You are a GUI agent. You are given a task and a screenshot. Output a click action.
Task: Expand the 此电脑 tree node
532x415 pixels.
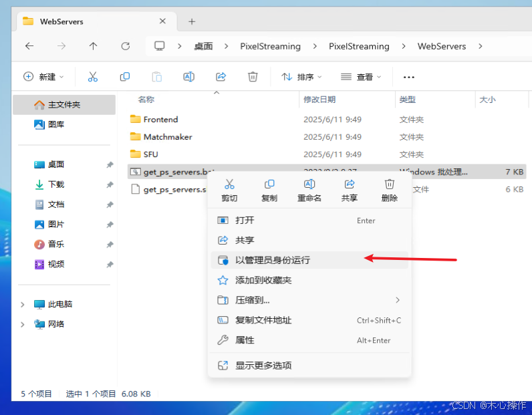(x=23, y=304)
